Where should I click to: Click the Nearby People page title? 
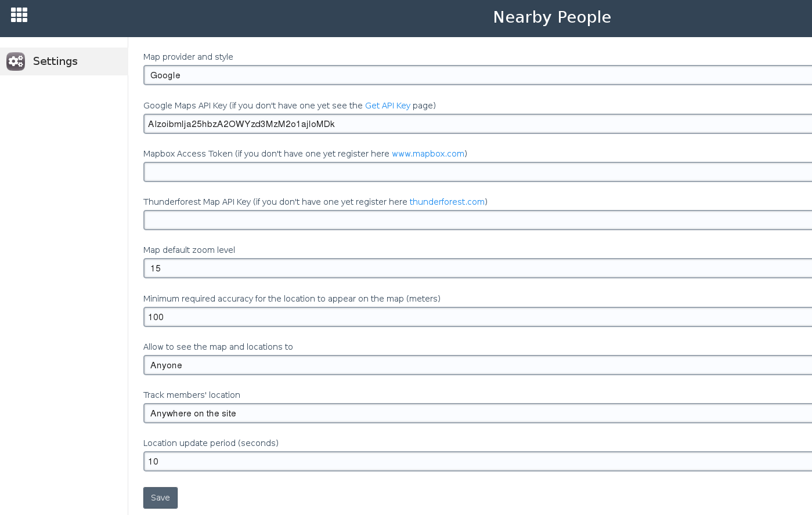[x=551, y=17]
